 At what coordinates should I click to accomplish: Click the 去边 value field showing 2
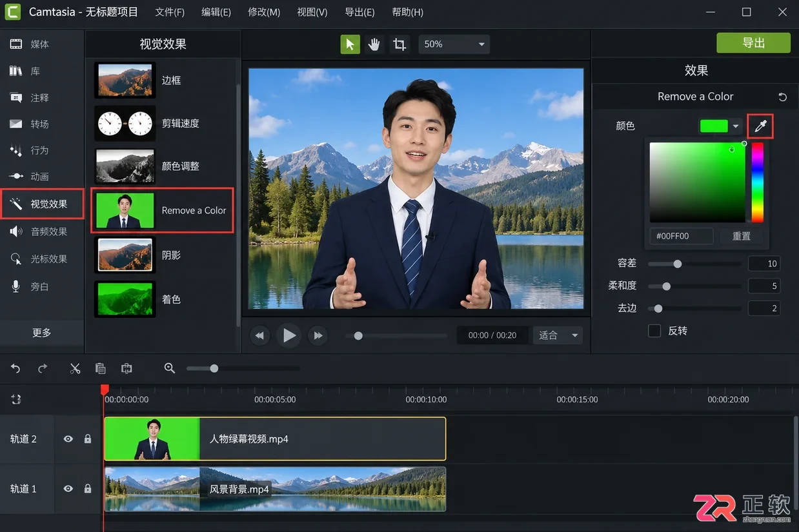pyautogui.click(x=764, y=308)
